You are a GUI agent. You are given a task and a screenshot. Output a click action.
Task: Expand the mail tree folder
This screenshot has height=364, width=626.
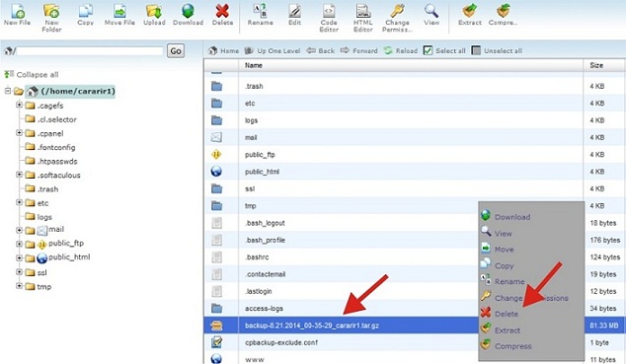[x=19, y=230]
